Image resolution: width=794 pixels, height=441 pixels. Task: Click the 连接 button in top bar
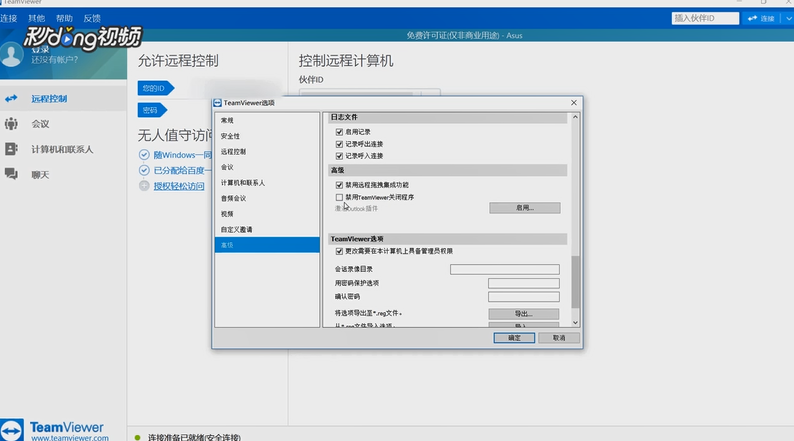[x=762, y=18]
